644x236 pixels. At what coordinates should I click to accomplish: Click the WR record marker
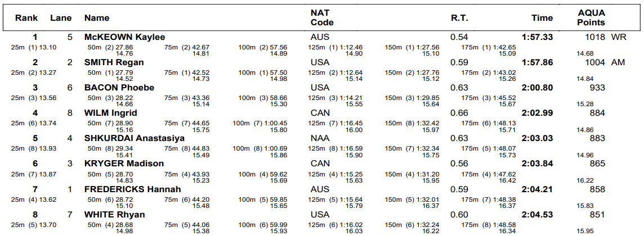pyautogui.click(x=618, y=37)
